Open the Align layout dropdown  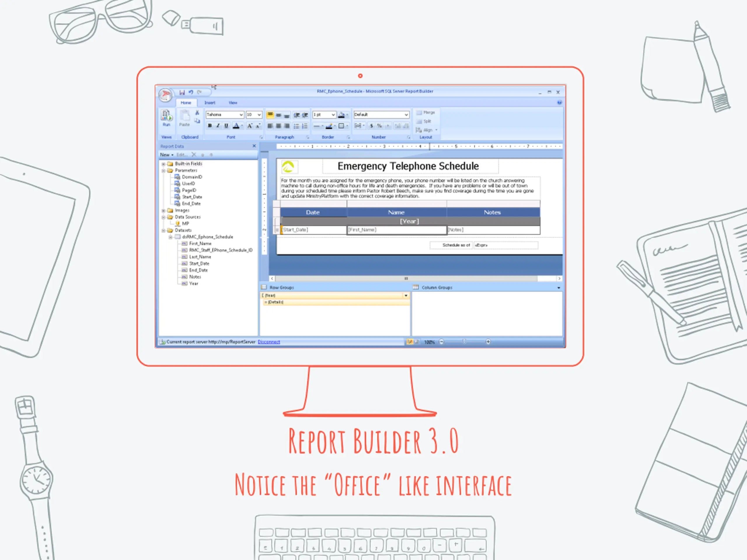[427, 130]
